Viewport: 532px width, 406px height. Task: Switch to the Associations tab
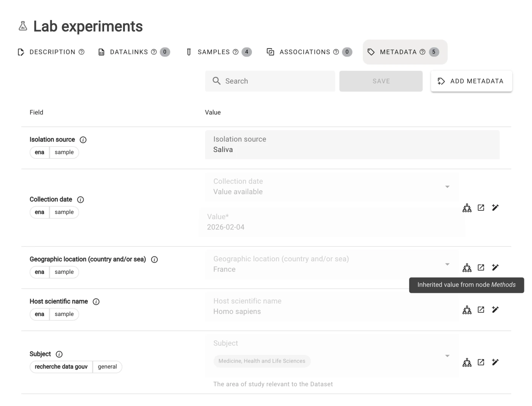(x=309, y=52)
